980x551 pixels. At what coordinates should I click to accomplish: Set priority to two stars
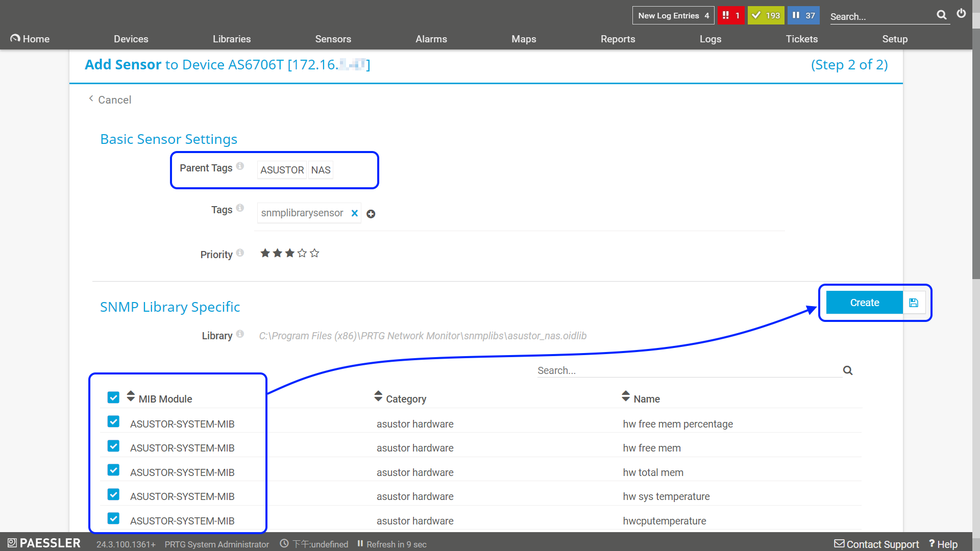click(277, 253)
